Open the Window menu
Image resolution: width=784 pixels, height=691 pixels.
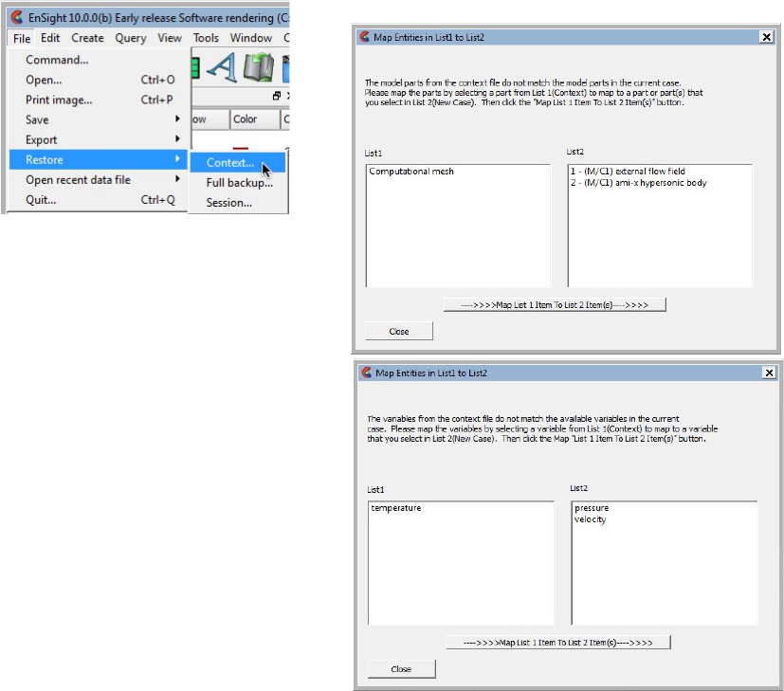point(251,38)
